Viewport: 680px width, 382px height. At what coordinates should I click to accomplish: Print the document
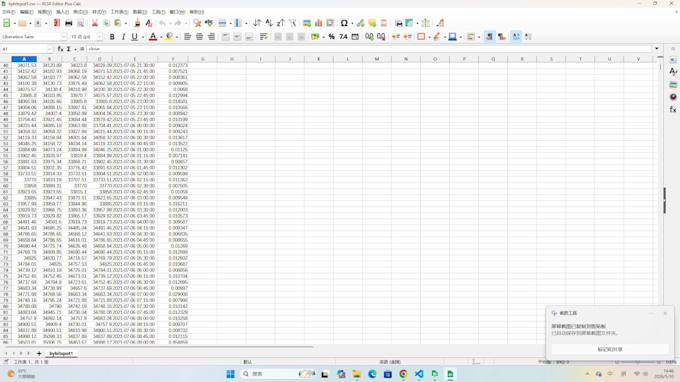69,23
